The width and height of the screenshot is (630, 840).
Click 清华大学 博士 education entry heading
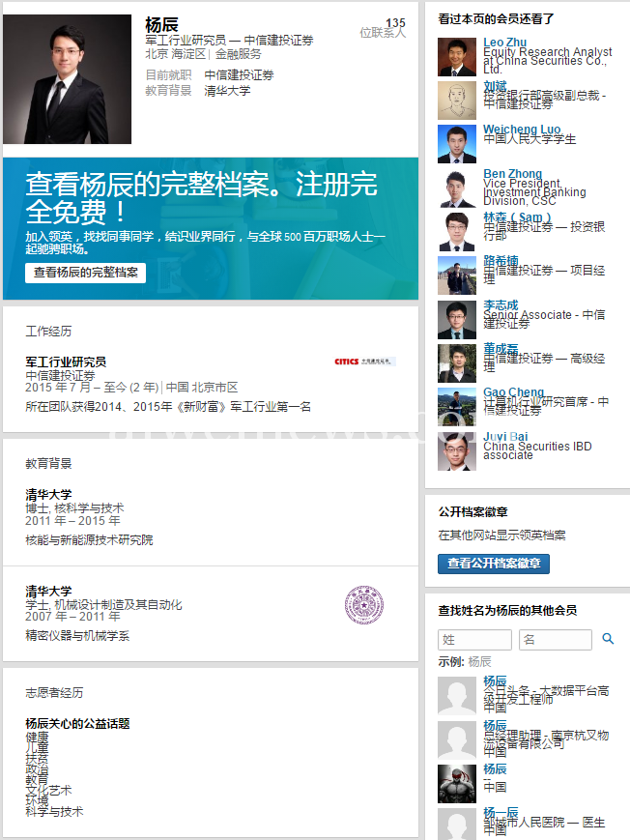48,495
